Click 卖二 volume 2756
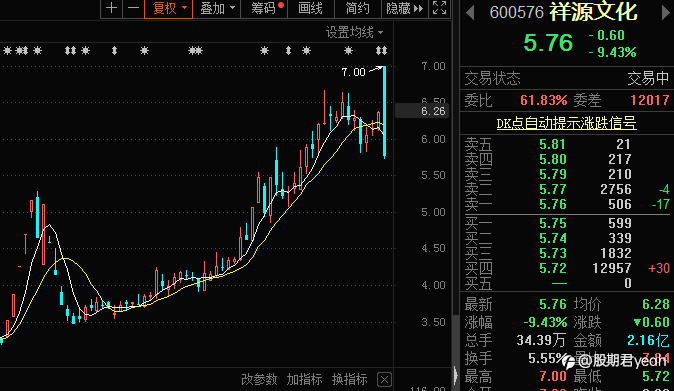 tap(616, 189)
